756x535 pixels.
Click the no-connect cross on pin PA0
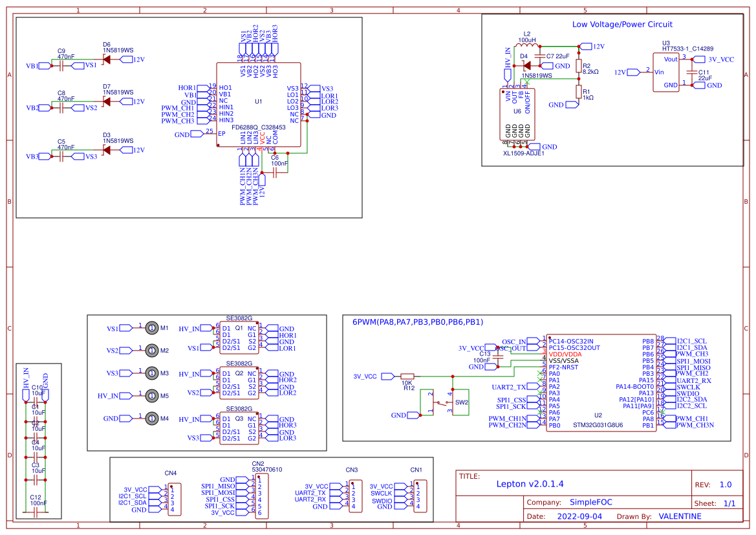(x=539, y=372)
